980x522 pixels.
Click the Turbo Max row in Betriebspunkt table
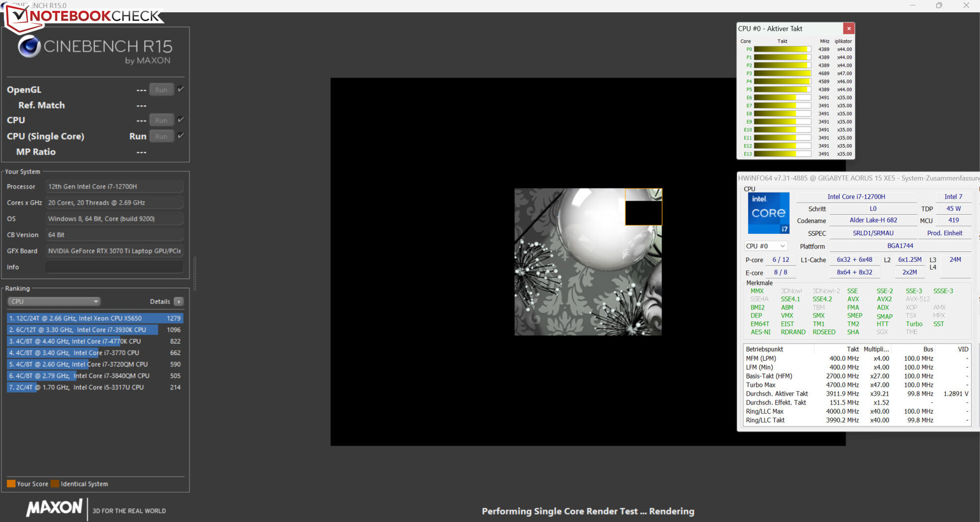(857, 385)
